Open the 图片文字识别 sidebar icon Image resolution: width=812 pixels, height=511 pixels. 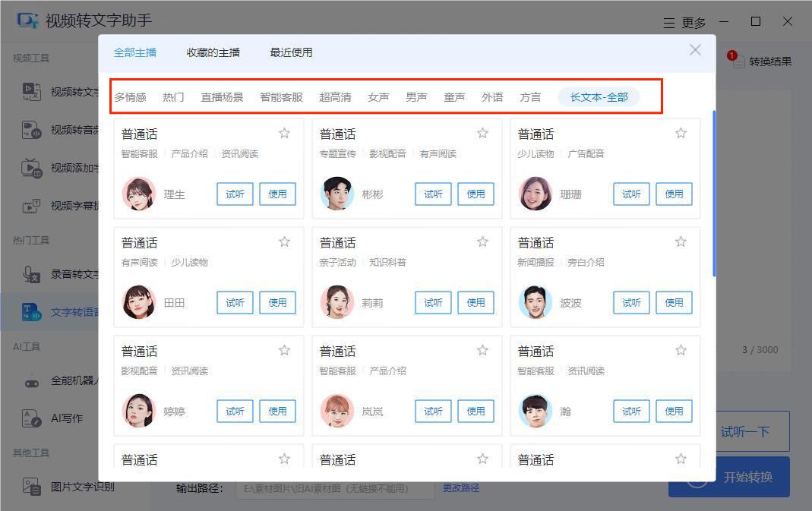tap(32, 487)
